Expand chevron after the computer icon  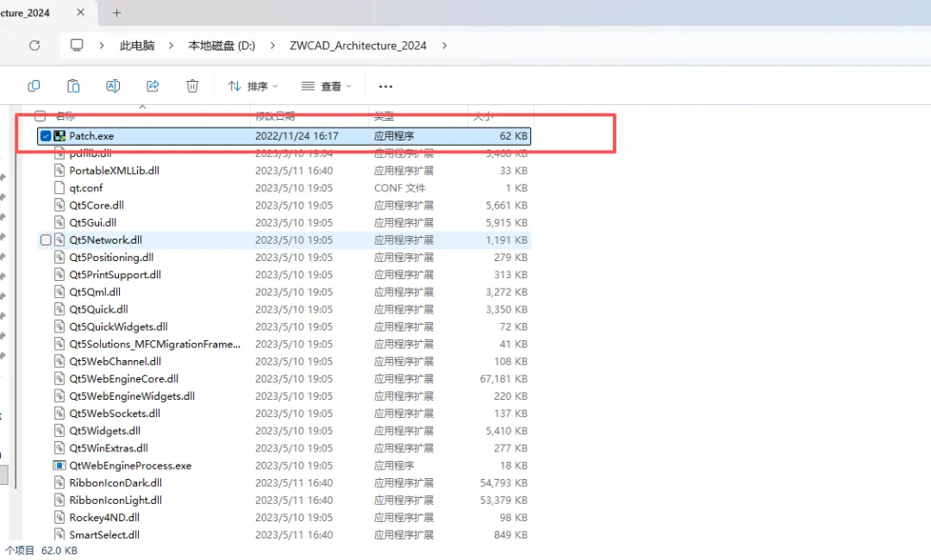coord(102,46)
